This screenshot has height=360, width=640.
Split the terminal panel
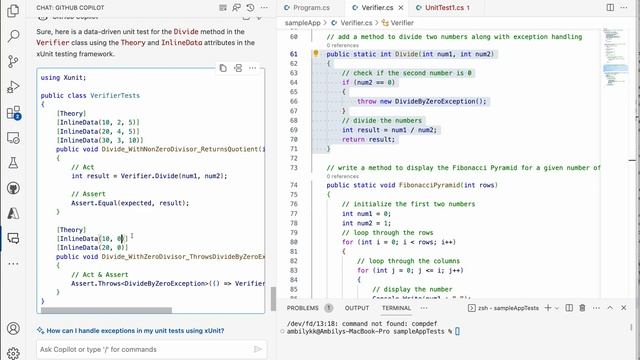pos(569,308)
